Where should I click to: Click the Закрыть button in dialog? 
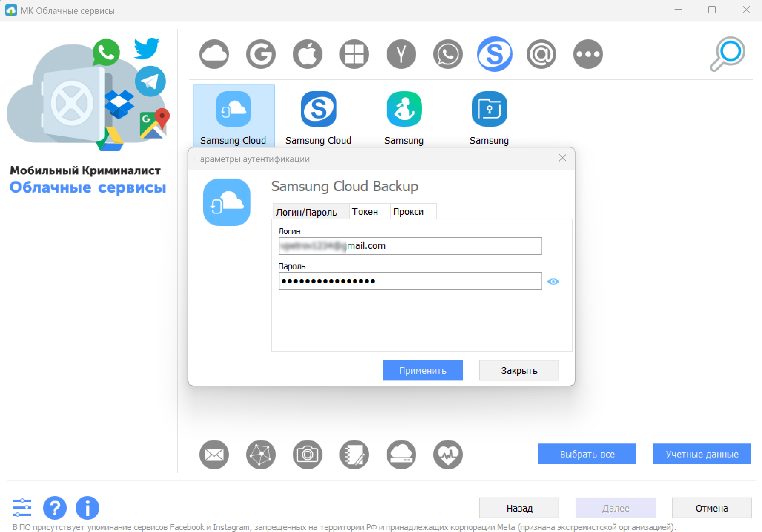[519, 370]
